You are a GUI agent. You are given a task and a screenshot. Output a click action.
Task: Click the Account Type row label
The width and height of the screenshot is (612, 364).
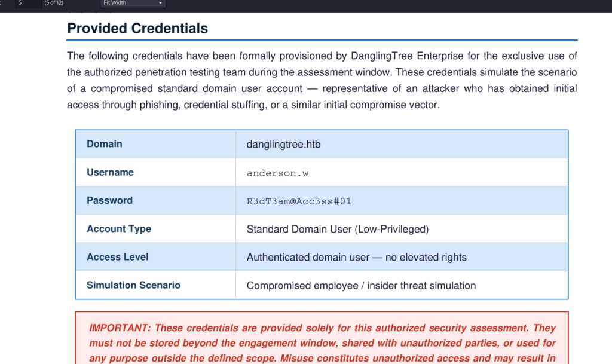[x=119, y=229]
